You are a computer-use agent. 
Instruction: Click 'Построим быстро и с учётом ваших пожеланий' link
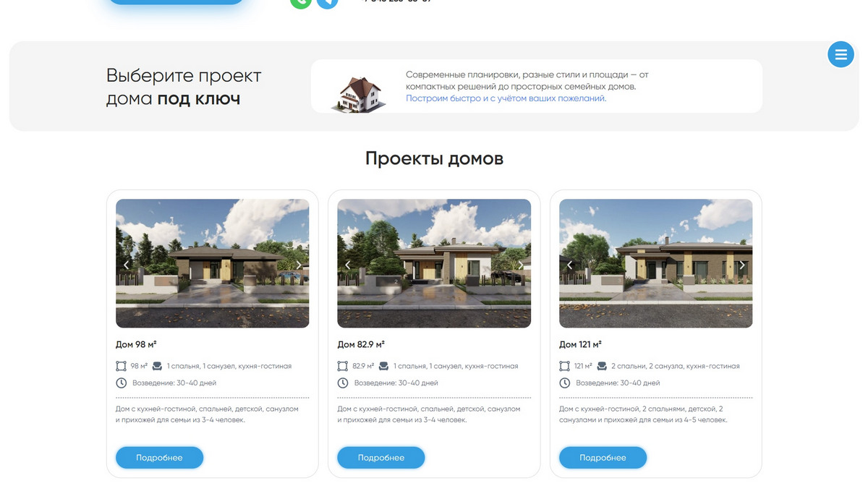point(506,98)
